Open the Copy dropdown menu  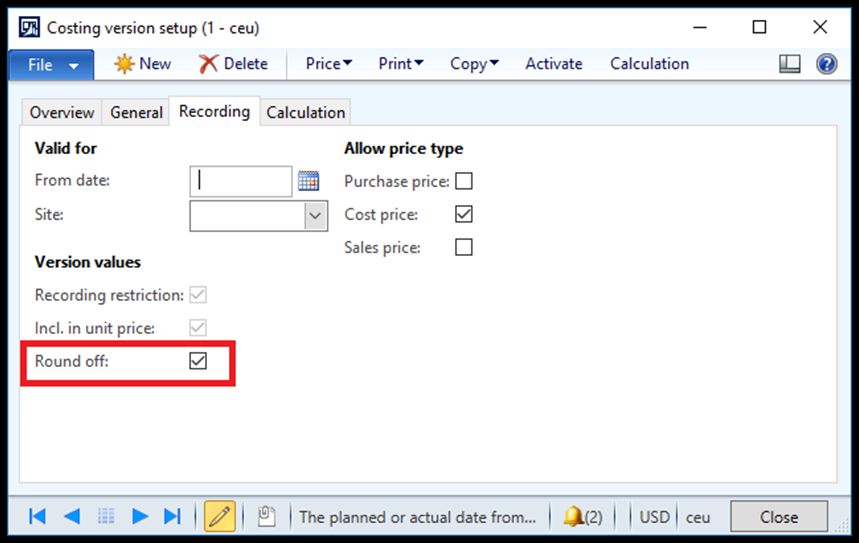pyautogui.click(x=474, y=64)
